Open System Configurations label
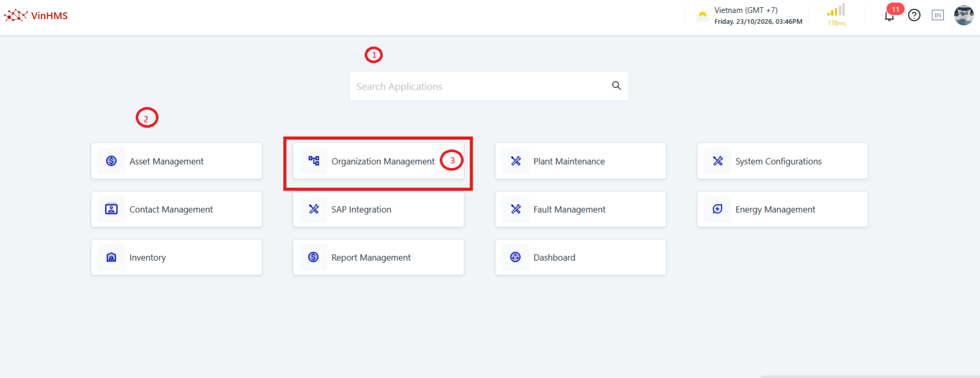 [778, 162]
